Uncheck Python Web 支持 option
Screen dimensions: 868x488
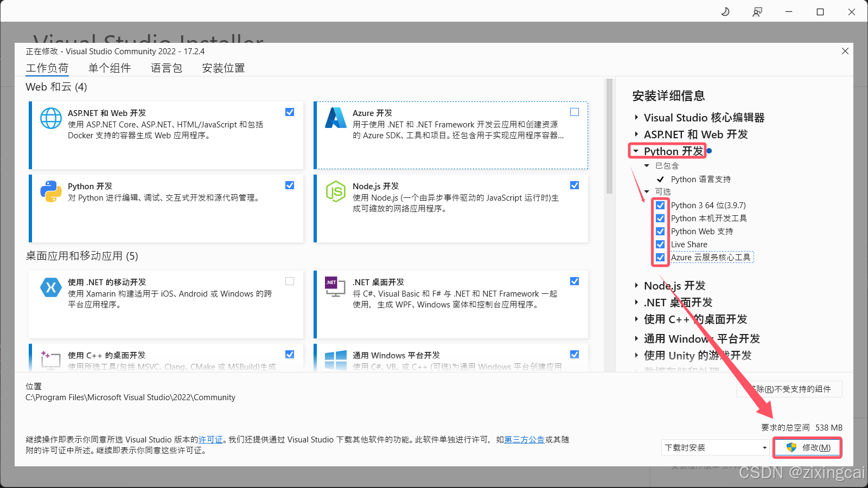[x=660, y=232]
